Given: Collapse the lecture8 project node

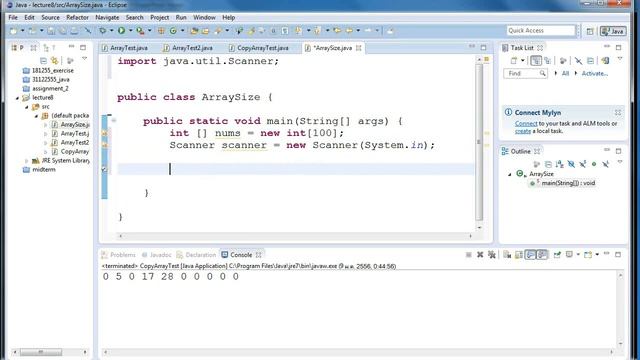Looking at the screenshot, I should 18,98.
